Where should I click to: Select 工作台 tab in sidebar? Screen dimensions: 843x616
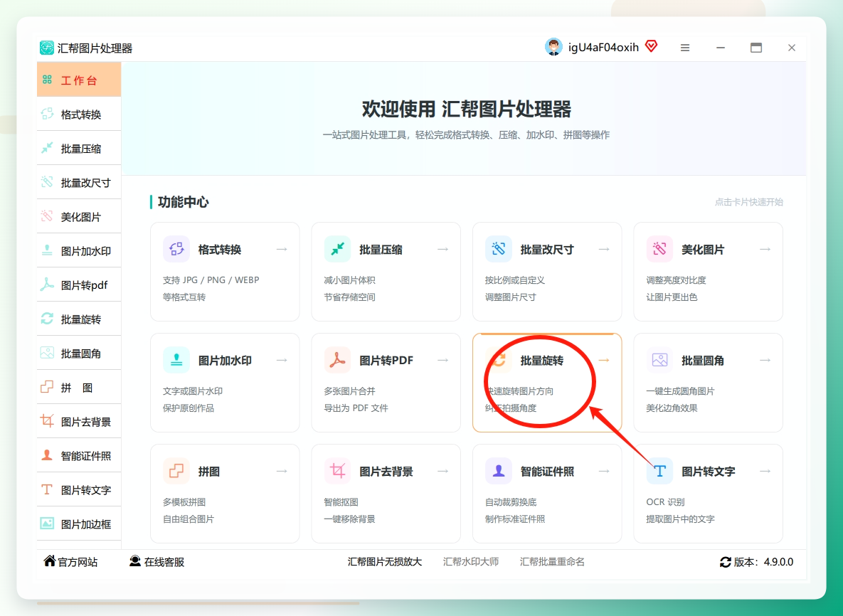tap(79, 80)
